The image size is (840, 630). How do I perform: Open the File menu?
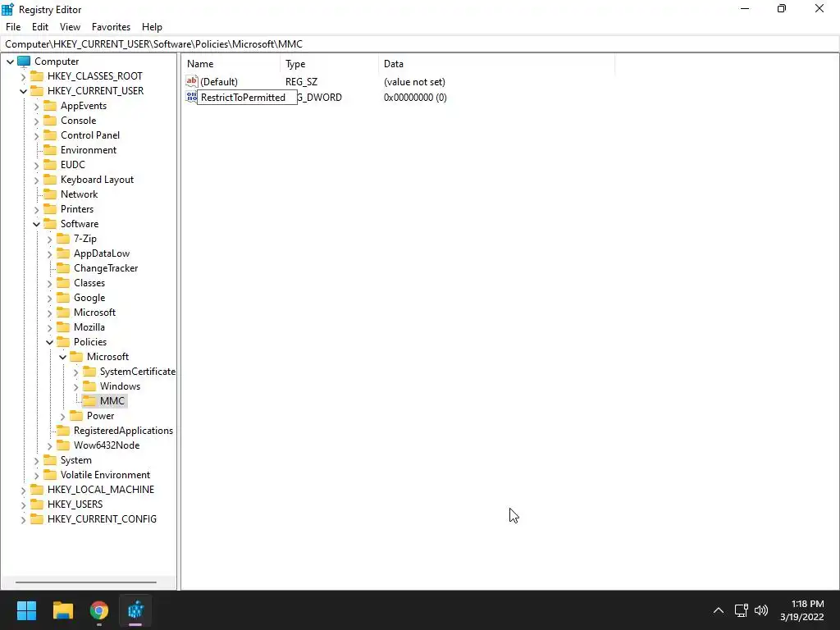(13, 27)
